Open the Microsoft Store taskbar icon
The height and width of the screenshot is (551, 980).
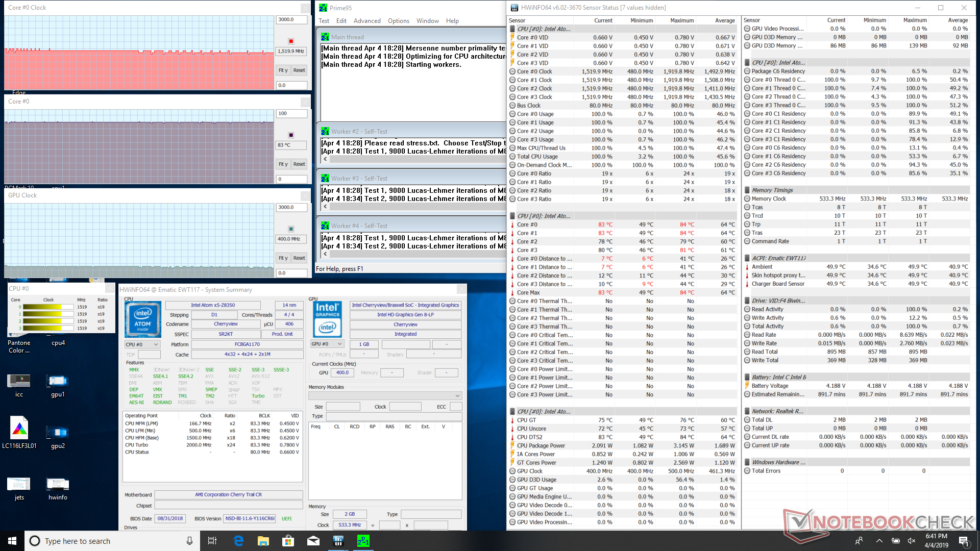coord(288,541)
